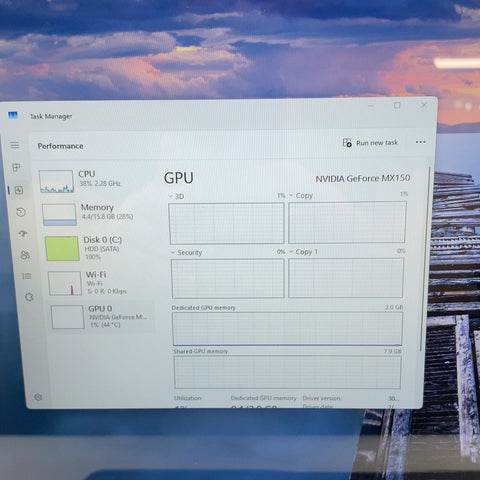Click the CPU mini graph thumbnail
Image resolution: width=480 pixels, height=480 pixels.
pos(56,181)
